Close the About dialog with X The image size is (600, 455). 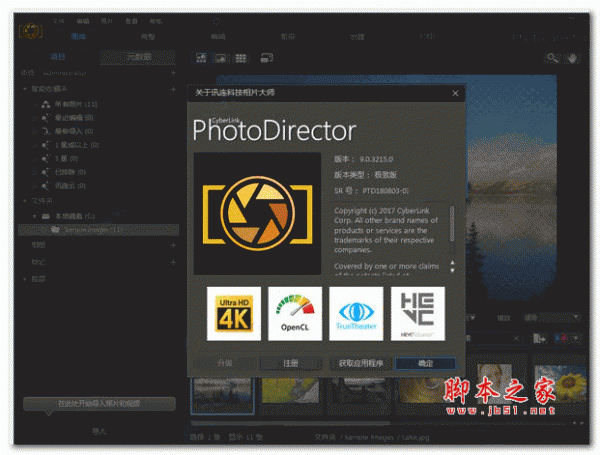455,93
